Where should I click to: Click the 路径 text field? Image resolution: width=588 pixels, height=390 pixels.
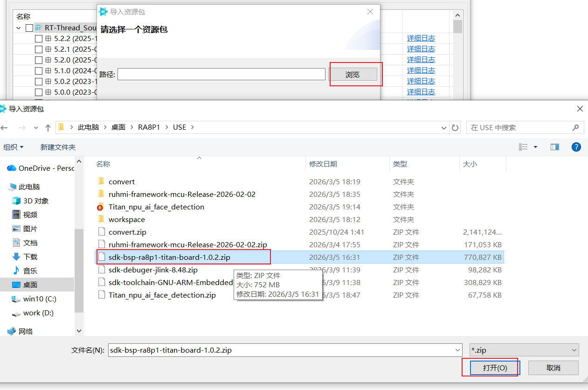point(221,74)
